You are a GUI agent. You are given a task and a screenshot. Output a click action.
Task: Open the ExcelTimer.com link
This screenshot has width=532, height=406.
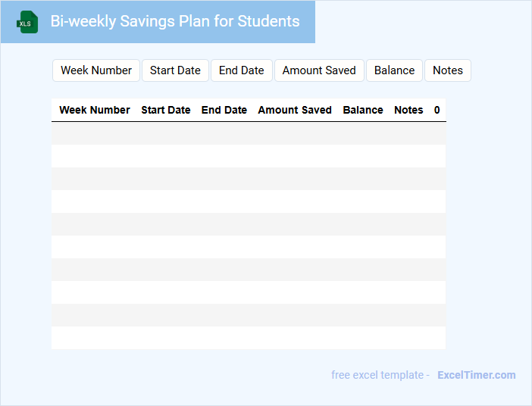coord(476,375)
